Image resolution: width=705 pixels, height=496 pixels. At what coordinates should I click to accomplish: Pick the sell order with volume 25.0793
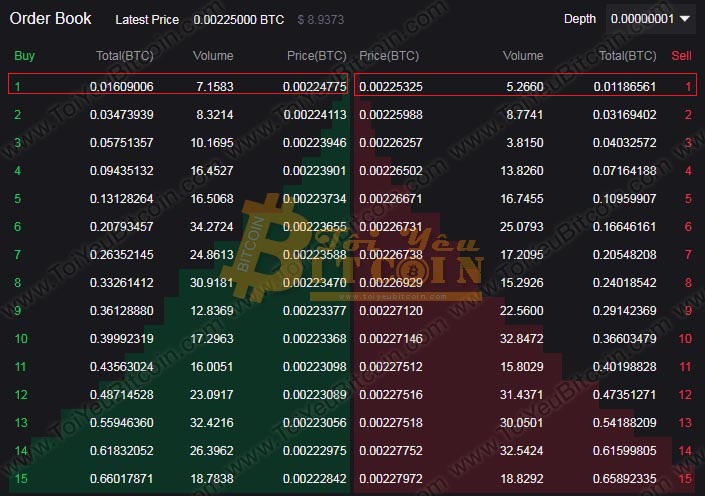pos(522,227)
